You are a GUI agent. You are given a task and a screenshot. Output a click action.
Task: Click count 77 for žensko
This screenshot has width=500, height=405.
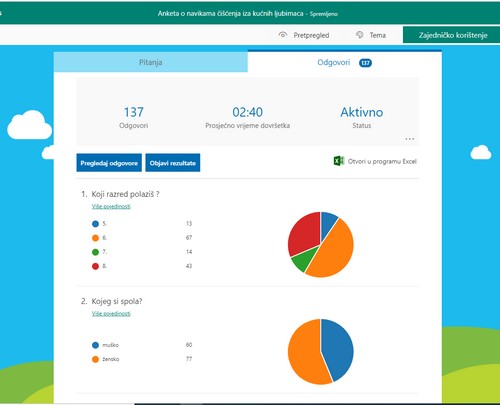(x=189, y=359)
